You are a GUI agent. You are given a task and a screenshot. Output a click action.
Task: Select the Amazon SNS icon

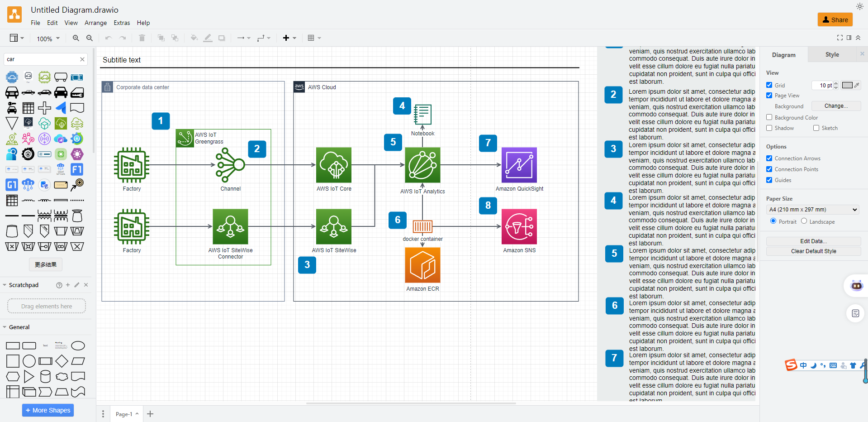click(x=519, y=226)
